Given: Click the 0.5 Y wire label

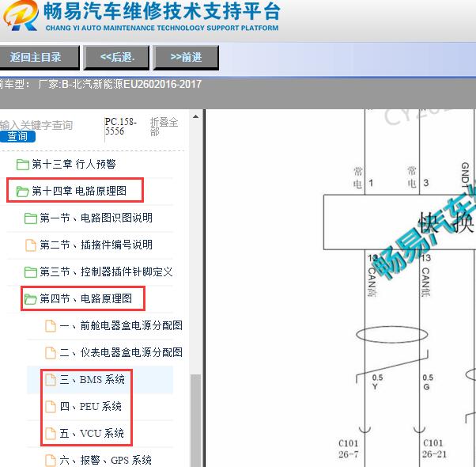Looking at the screenshot, I should click(377, 382).
